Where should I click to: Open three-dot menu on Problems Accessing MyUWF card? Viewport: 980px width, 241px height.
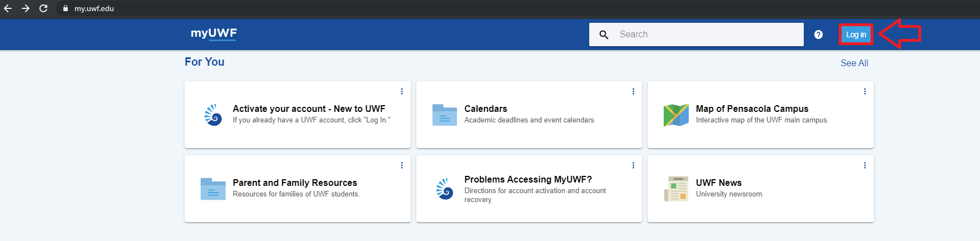[x=633, y=165]
